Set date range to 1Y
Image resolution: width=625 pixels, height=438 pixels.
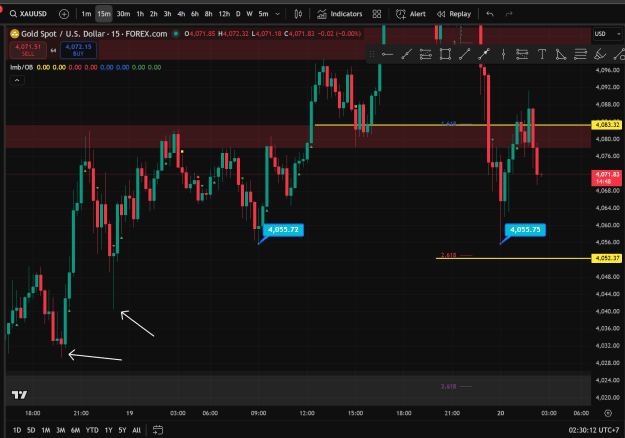tap(108, 430)
